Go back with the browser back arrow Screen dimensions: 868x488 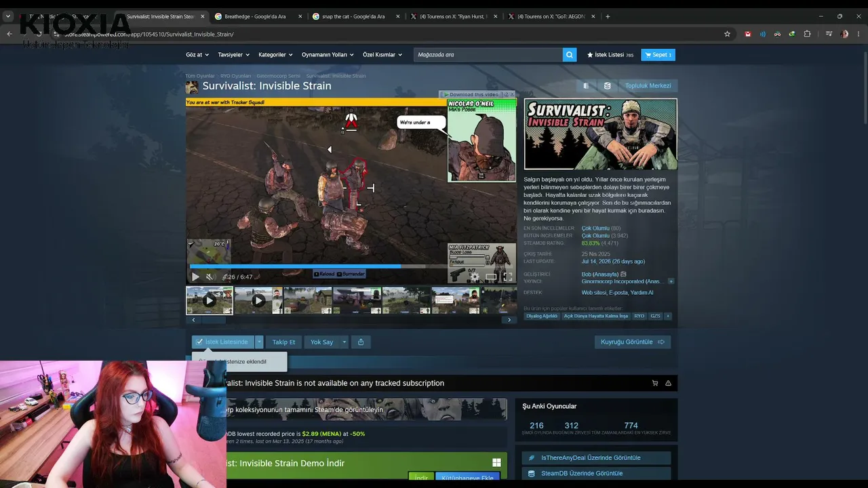click(x=9, y=34)
